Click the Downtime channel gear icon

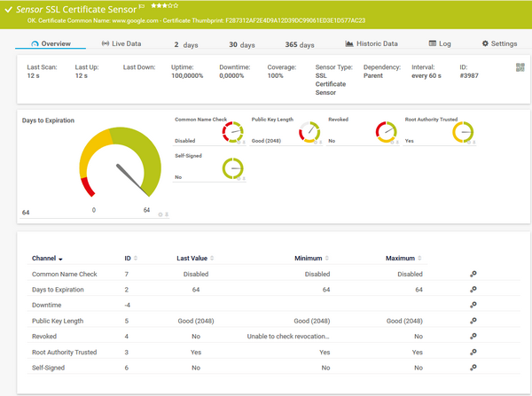click(473, 306)
